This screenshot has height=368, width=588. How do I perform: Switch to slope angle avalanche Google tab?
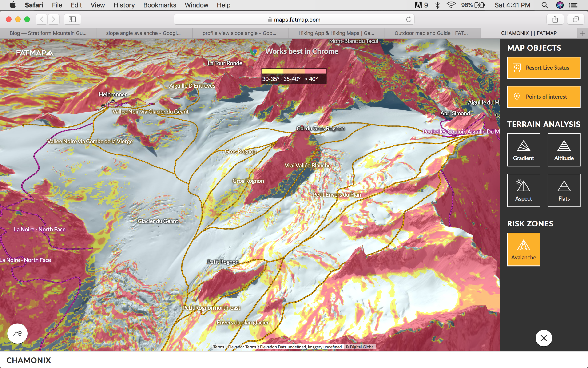pos(144,33)
